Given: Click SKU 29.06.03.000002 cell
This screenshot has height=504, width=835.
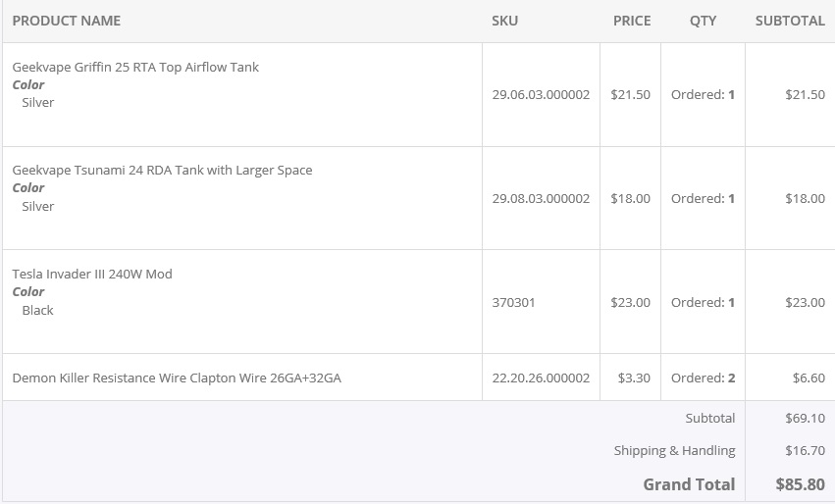Looking at the screenshot, I should tap(541, 95).
